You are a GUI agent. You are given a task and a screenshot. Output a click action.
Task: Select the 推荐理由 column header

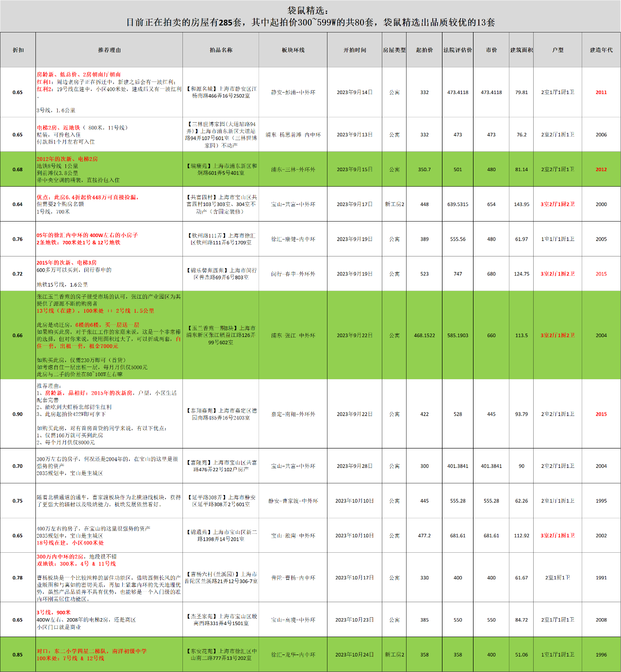(109, 50)
